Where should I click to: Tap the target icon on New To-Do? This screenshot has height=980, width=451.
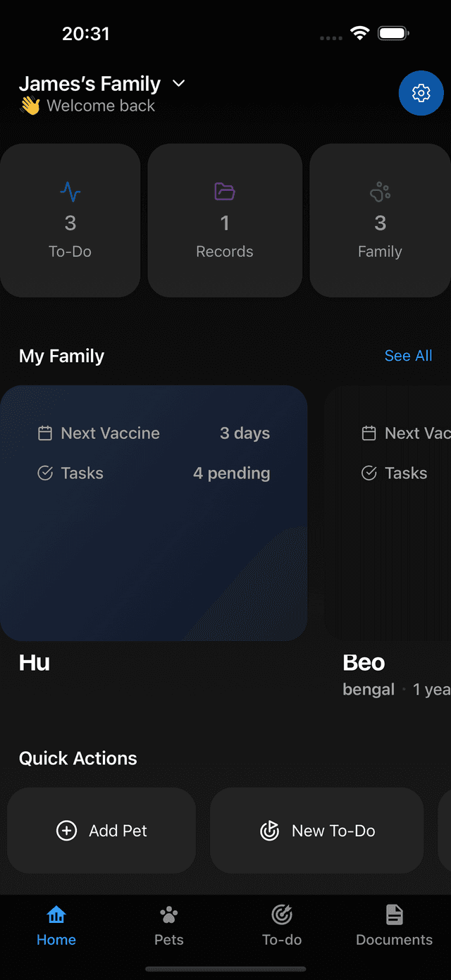(x=269, y=831)
